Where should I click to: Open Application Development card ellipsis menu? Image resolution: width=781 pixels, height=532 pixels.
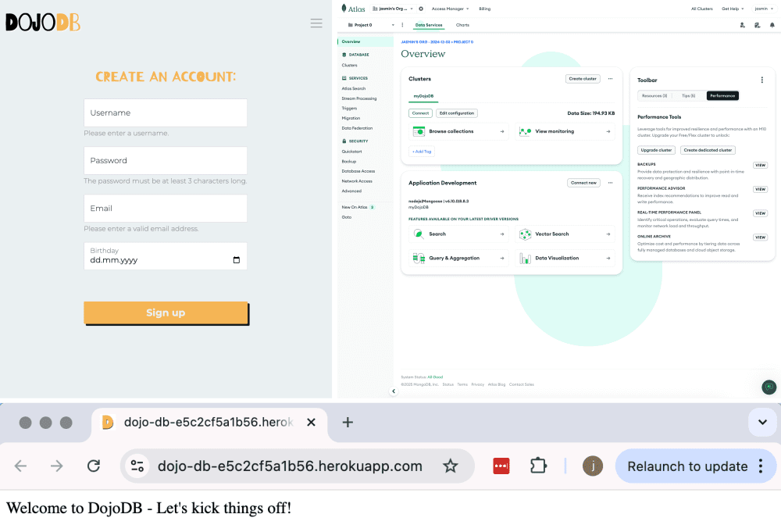(x=610, y=183)
